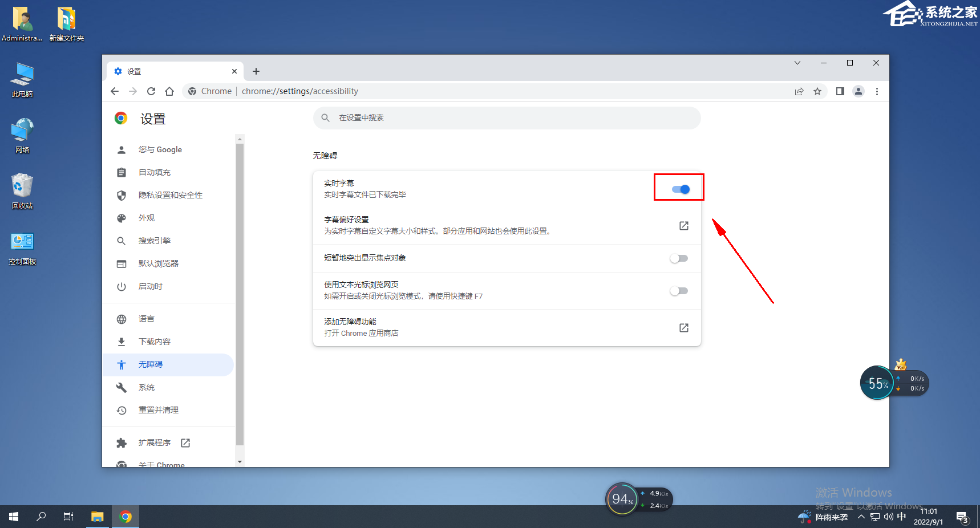Open the profile avatar menu

[858, 91]
